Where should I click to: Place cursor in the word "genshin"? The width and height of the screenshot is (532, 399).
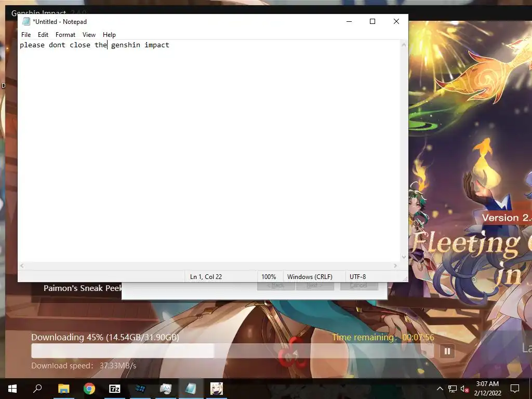(126, 45)
